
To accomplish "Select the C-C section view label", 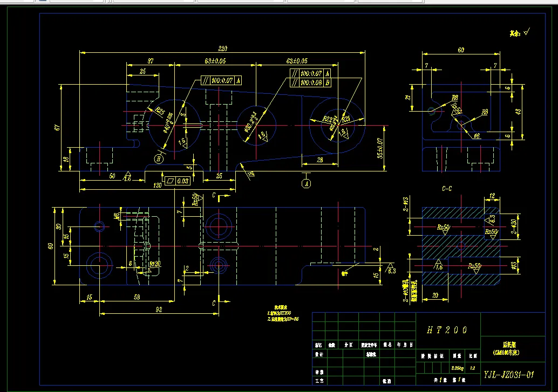I will point(447,189).
